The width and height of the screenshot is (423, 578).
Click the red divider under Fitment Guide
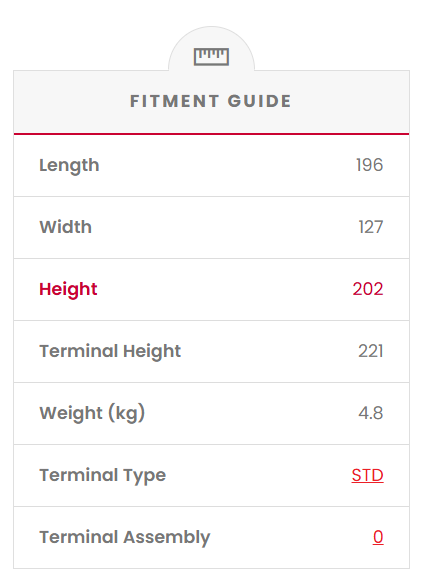tap(212, 134)
